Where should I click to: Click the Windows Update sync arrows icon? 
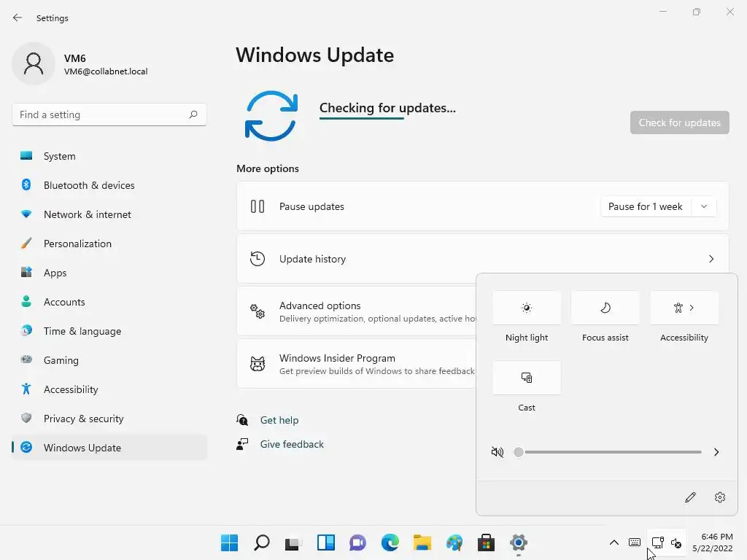pos(271,116)
